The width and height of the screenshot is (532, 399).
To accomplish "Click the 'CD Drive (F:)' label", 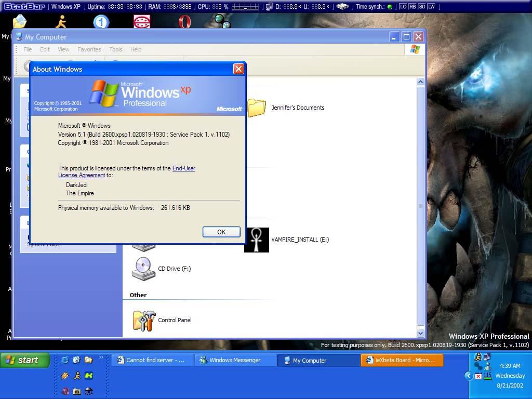I will coord(175,269).
